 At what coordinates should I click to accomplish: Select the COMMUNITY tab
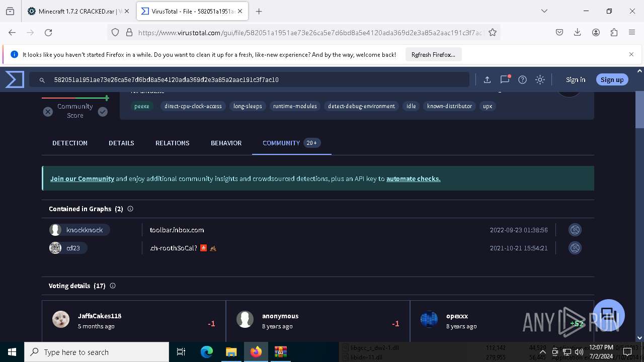[291, 143]
